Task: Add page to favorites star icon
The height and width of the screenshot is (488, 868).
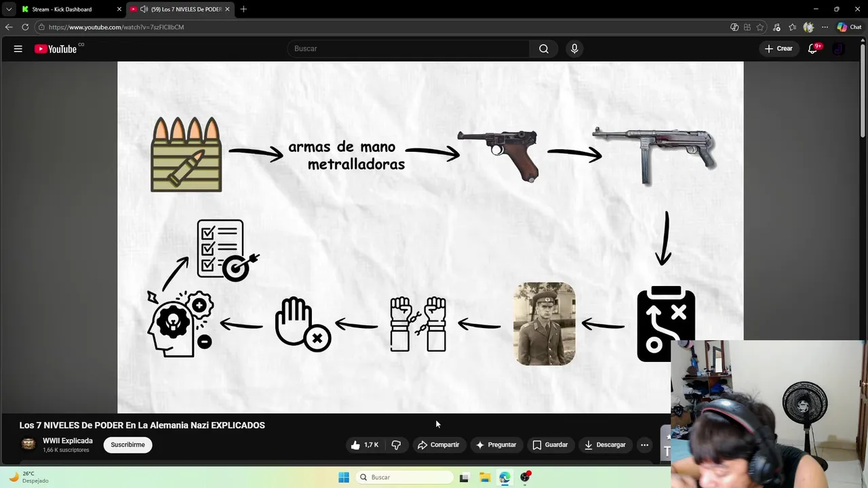Action: 760,27
